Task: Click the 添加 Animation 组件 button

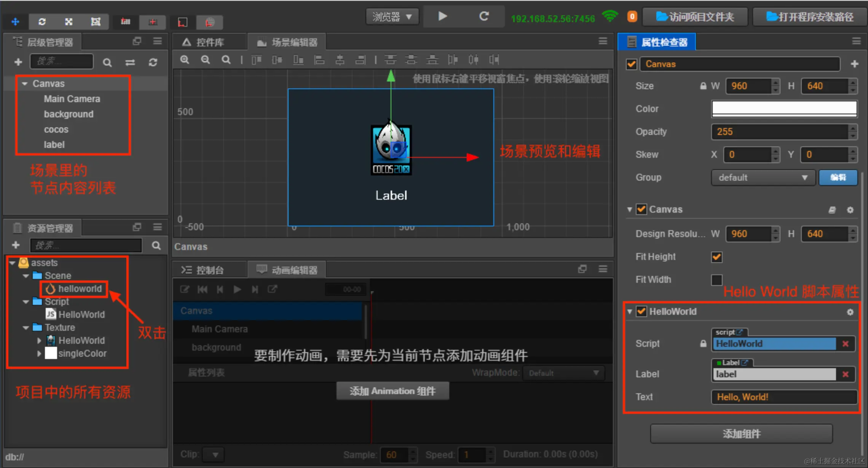Action: [x=392, y=391]
